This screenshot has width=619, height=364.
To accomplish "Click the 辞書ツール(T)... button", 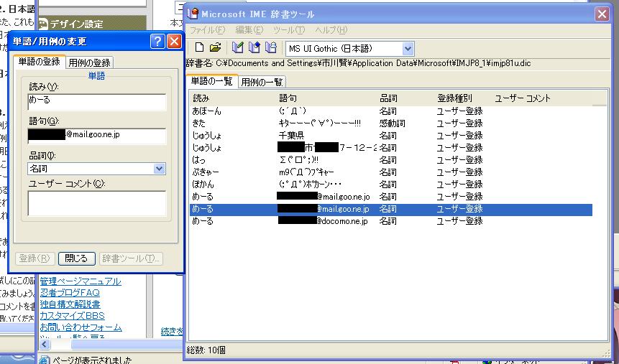I will pos(131,258).
